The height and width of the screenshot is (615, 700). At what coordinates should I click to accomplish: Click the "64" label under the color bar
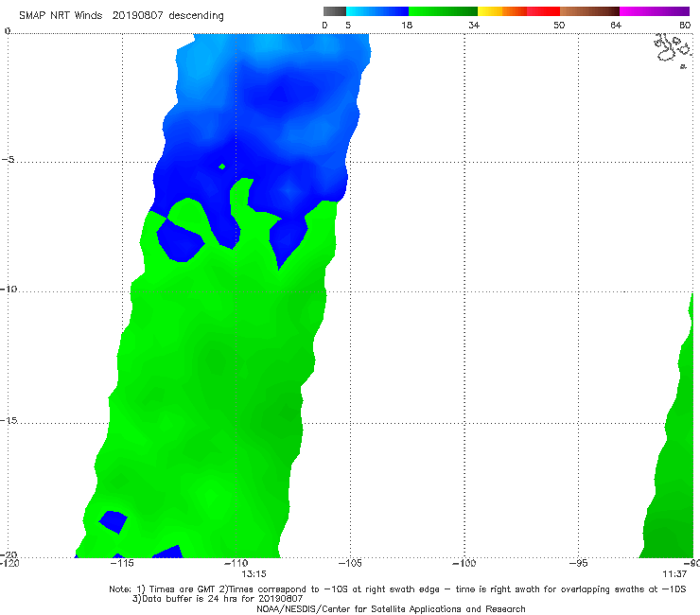point(616,25)
